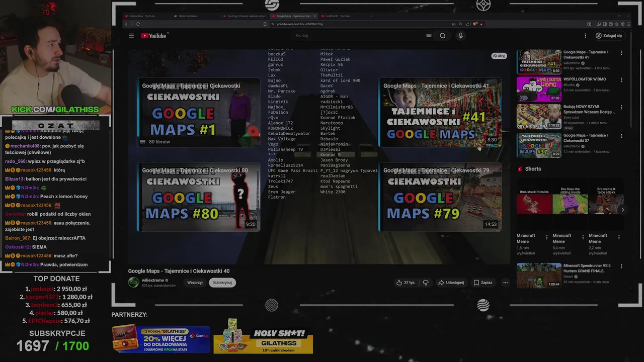Open more actions ellipsis under the video
The width and height of the screenshot is (644, 362).
click(x=506, y=283)
